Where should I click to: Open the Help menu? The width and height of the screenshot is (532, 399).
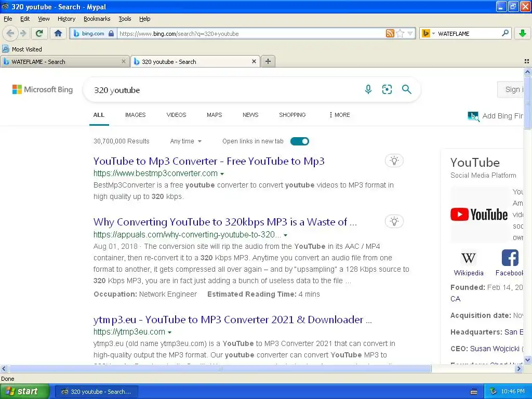(145, 19)
